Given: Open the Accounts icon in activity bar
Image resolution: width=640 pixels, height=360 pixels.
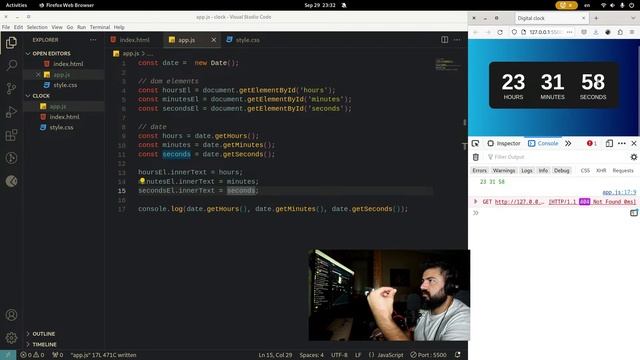Looking at the screenshot, I should (11, 315).
